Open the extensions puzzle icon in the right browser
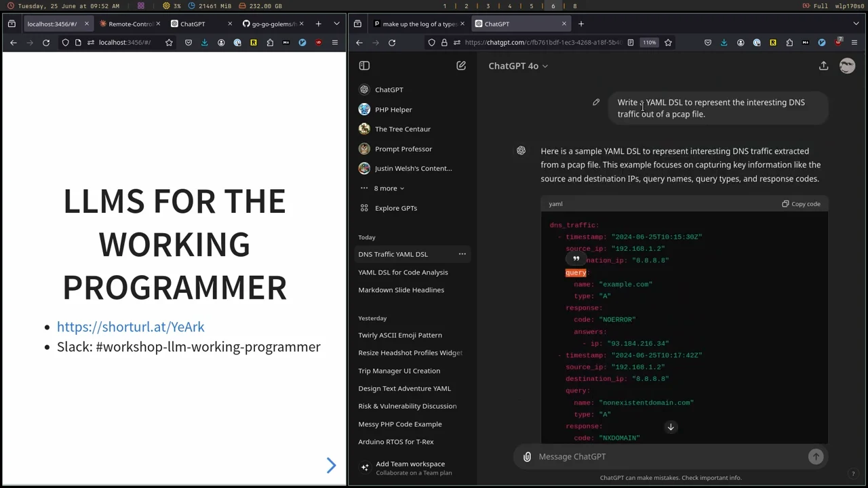 [789, 43]
